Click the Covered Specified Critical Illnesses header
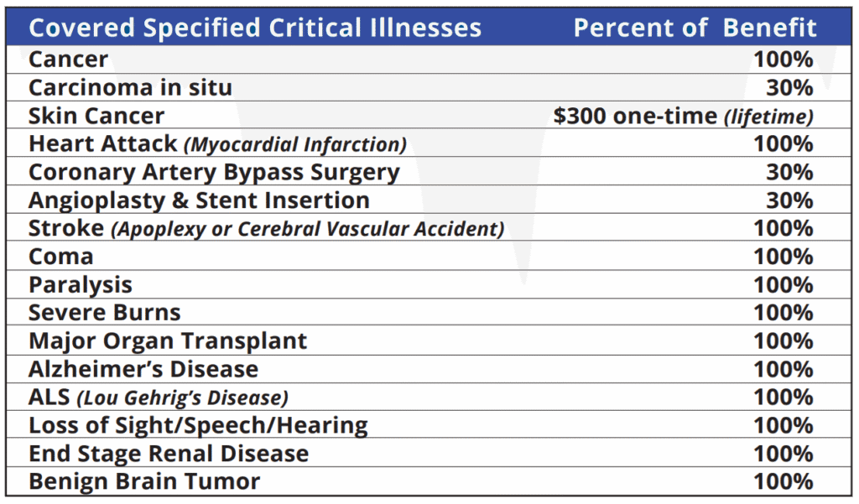This screenshot has width=859, height=504. (255, 28)
